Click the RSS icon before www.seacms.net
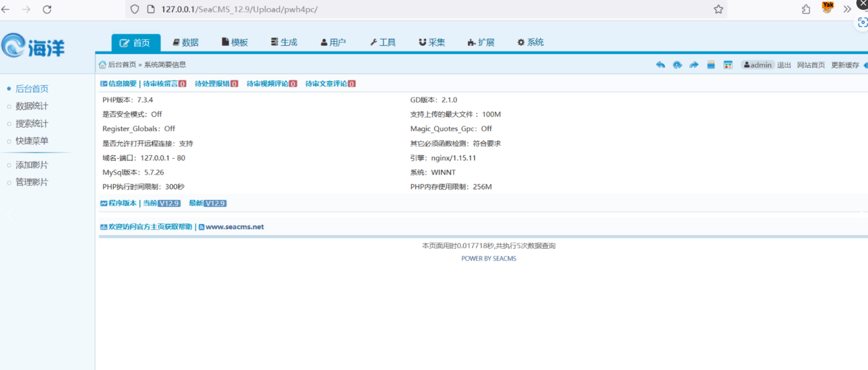 click(202, 227)
